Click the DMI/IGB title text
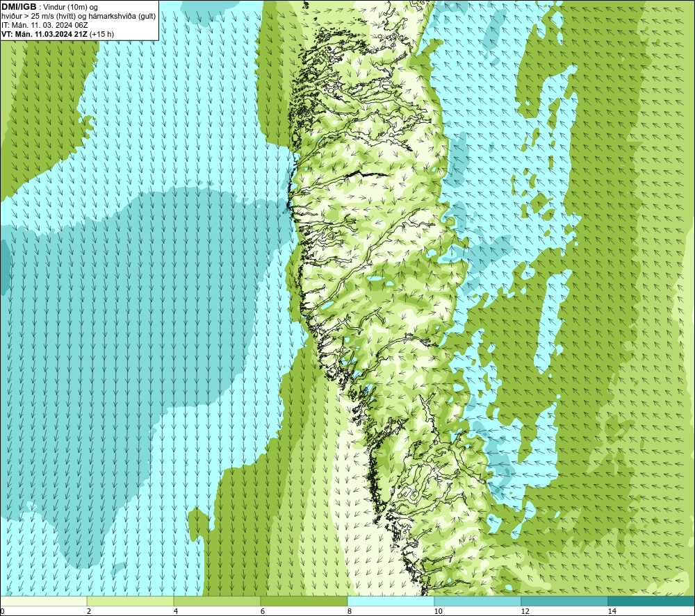 (x=19, y=7)
